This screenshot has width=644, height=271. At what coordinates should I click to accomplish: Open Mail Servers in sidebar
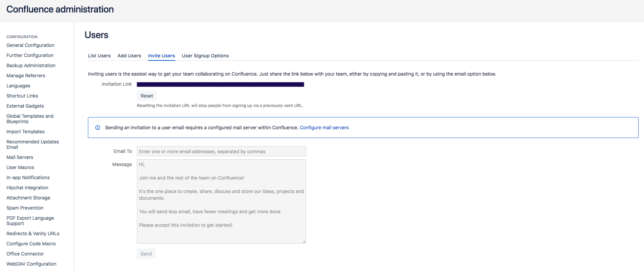click(20, 157)
